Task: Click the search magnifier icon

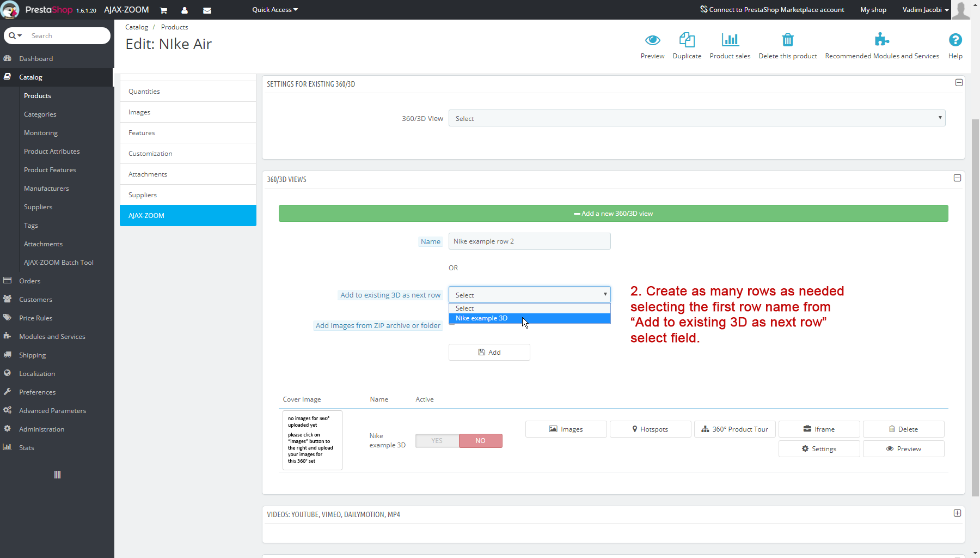Action: (x=12, y=35)
